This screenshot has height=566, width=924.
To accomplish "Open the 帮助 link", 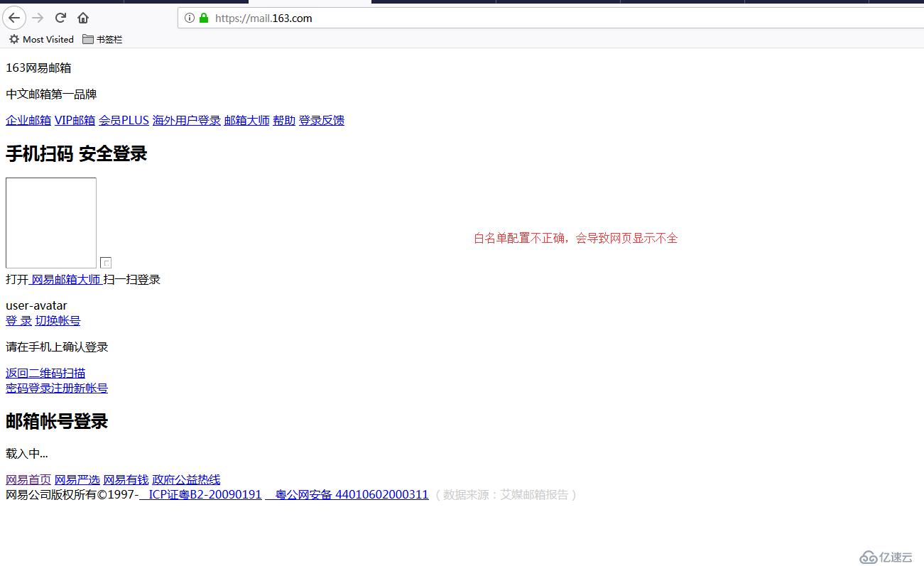I will [x=284, y=120].
